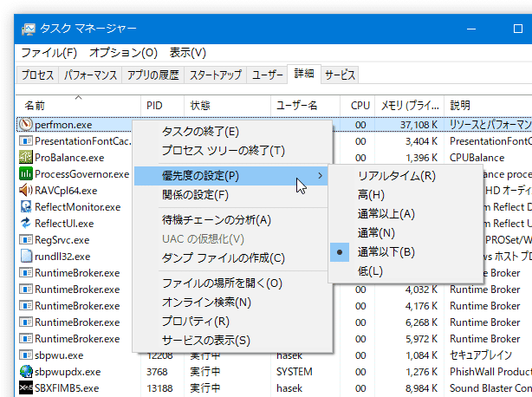The height and width of the screenshot is (397, 532).
Task: Sort by the CPU column header
Action: (x=358, y=106)
